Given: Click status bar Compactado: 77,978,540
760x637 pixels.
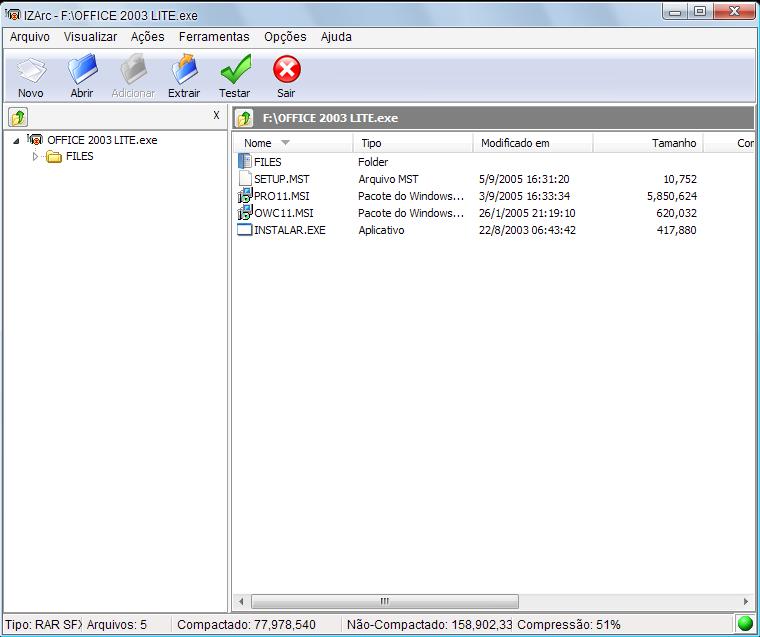Looking at the screenshot, I should coord(246,624).
